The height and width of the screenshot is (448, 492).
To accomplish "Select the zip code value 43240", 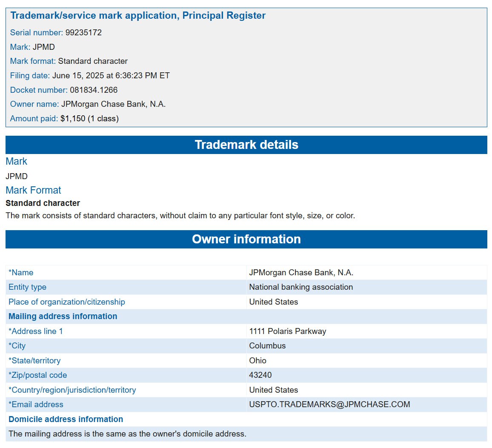I will 260,375.
